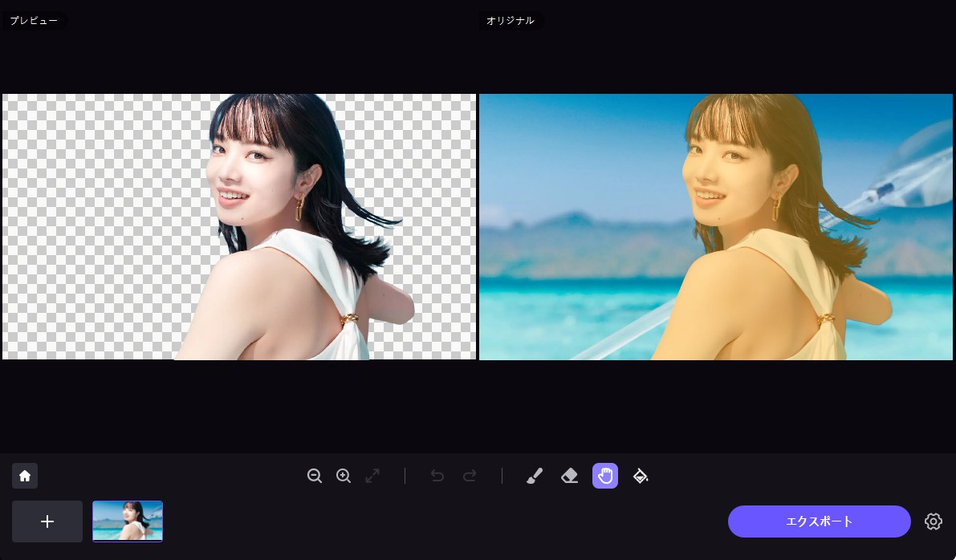Activate the fill background color tool

641,476
